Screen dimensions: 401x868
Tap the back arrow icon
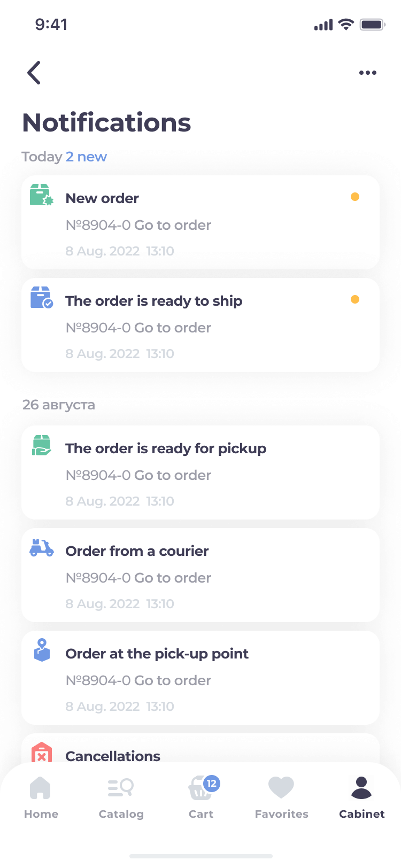tap(34, 73)
